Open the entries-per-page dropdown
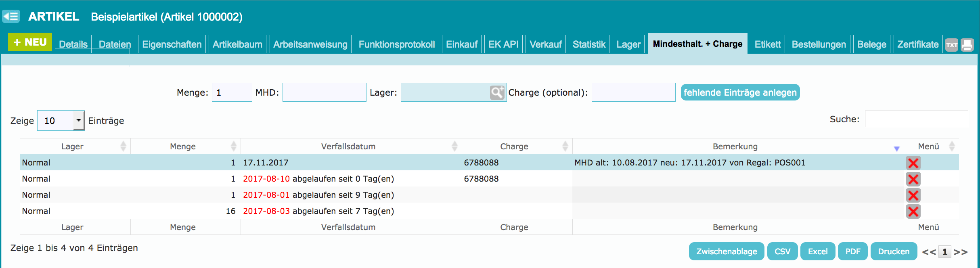The width and height of the screenshot is (980, 268). click(61, 121)
